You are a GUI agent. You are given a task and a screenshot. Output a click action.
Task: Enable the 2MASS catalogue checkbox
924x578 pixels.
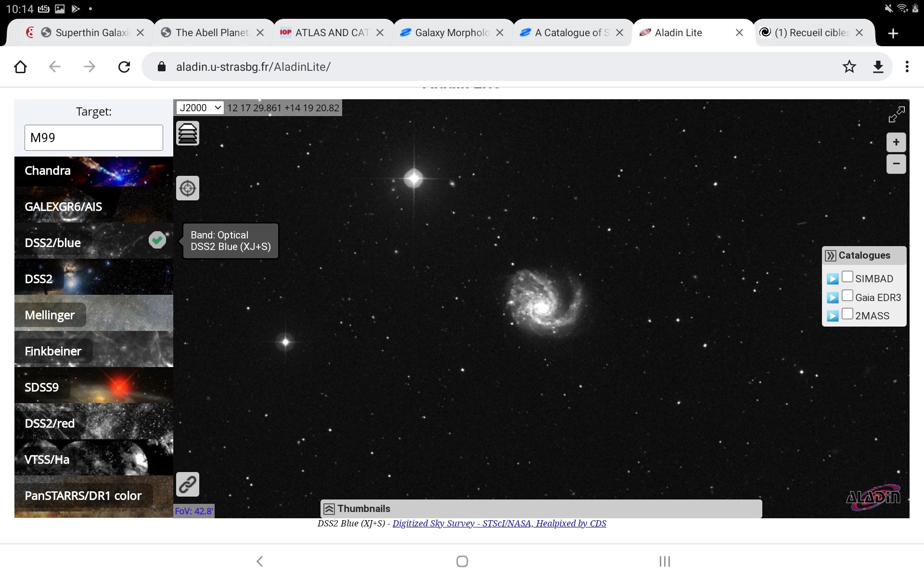click(x=847, y=314)
